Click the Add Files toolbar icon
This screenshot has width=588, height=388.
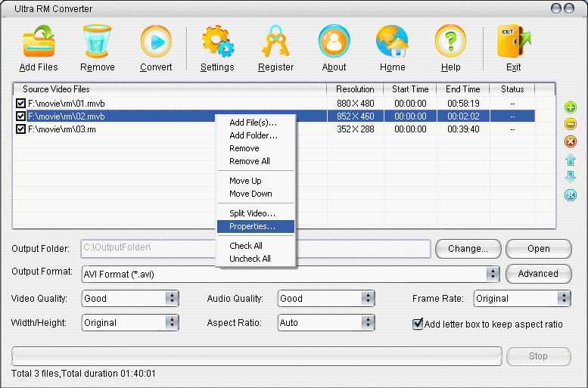pos(39,42)
